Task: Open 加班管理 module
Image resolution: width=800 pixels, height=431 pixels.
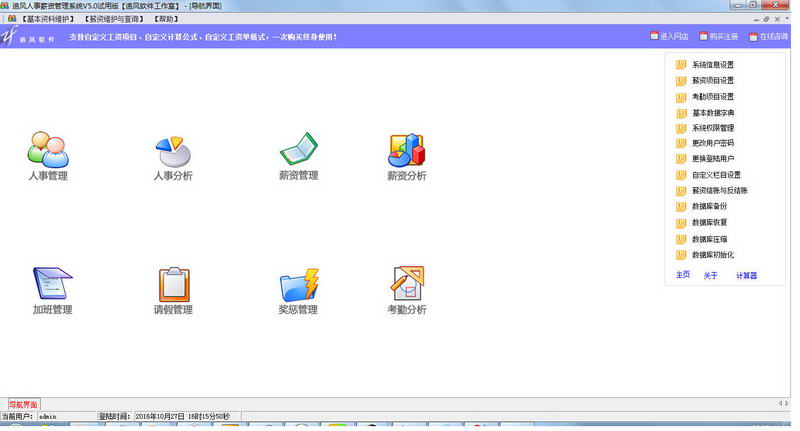Action: click(53, 283)
